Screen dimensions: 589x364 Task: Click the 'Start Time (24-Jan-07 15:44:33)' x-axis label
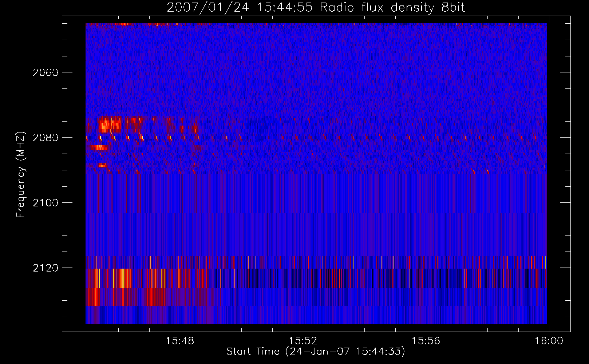click(x=316, y=352)
